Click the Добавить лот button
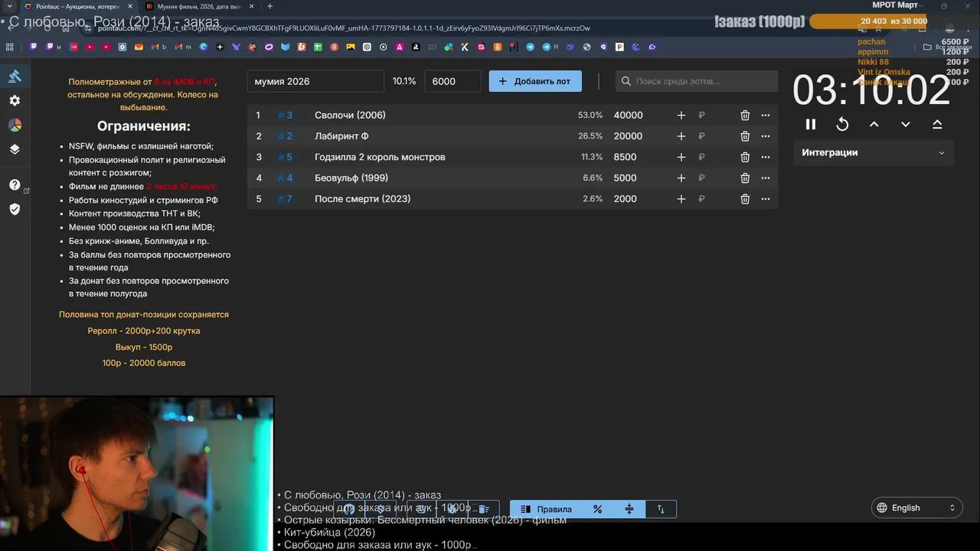Viewport: 980px width, 551px height. [535, 81]
